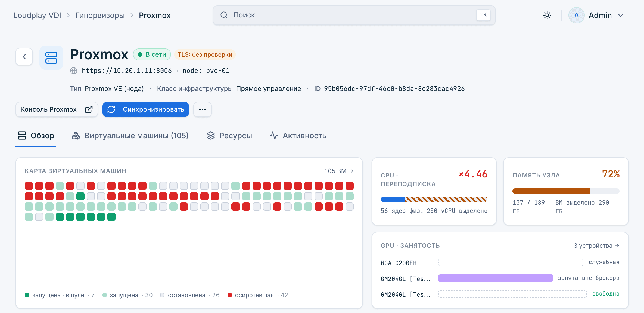Click the Прямое управление class value
The height and width of the screenshot is (313, 644).
click(x=269, y=89)
